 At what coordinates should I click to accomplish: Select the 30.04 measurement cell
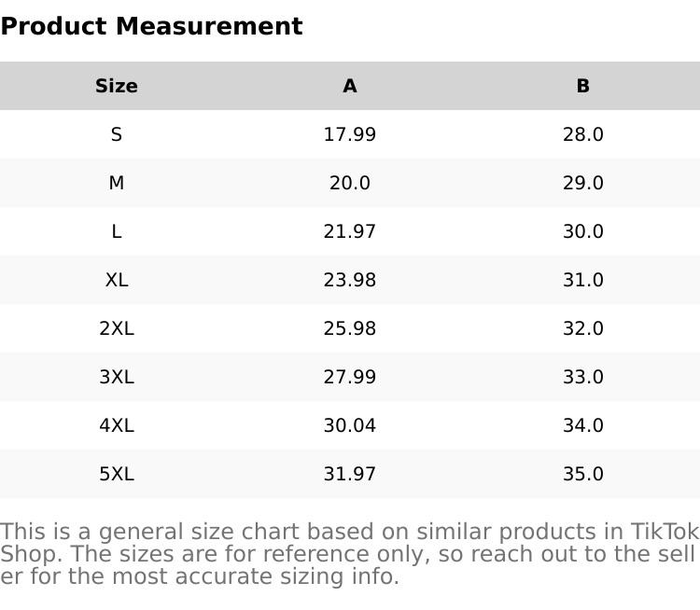tap(350, 425)
